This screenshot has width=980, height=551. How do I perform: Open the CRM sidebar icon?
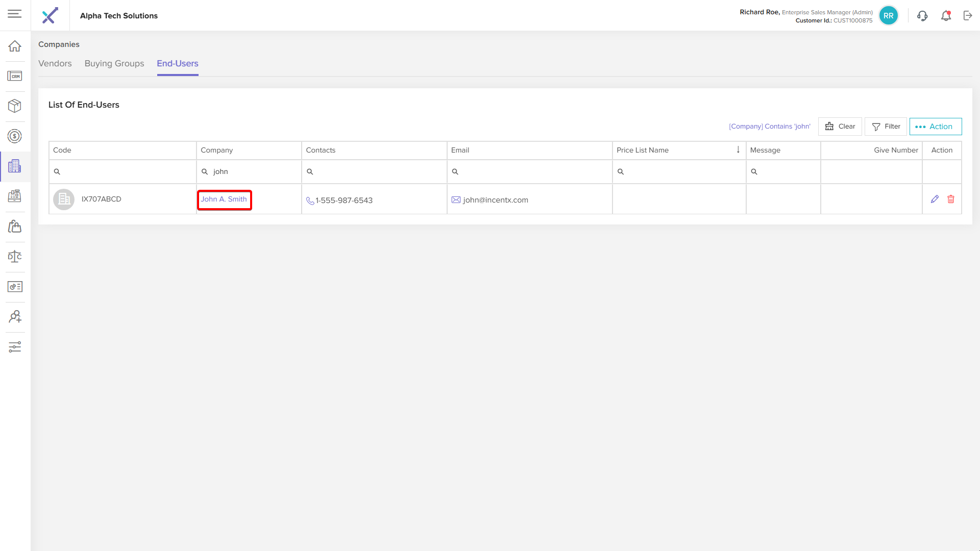pos(15,76)
